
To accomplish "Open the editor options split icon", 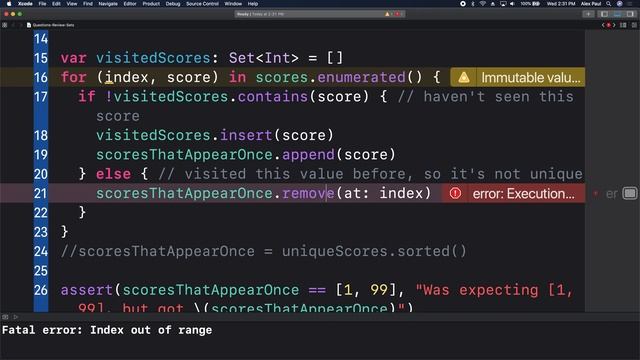I will click(x=623, y=25).
